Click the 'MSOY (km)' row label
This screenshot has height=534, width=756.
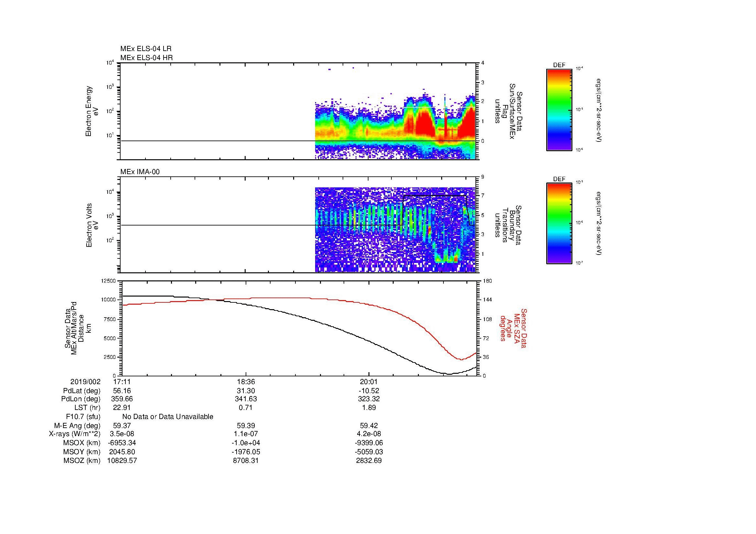tap(82, 452)
